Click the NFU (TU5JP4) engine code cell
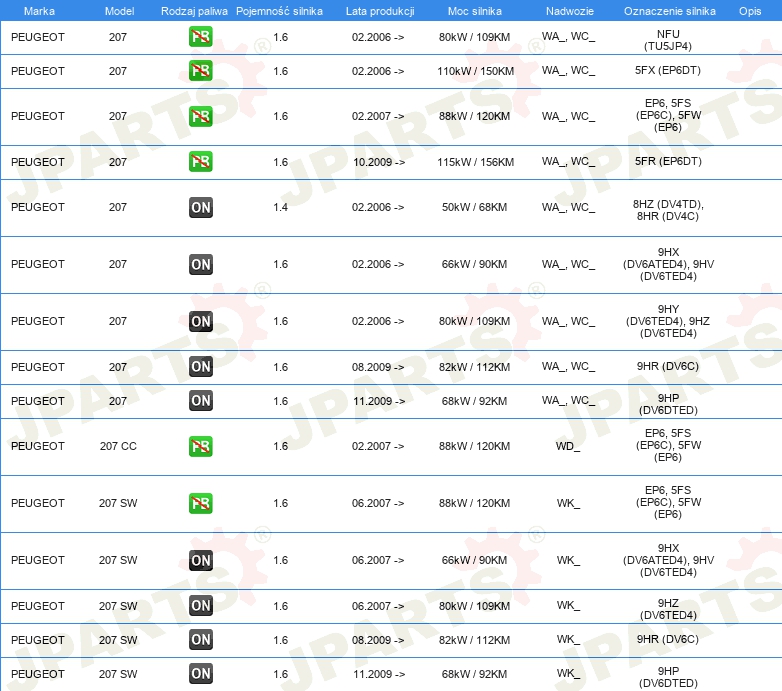The image size is (782, 691). coord(668,40)
